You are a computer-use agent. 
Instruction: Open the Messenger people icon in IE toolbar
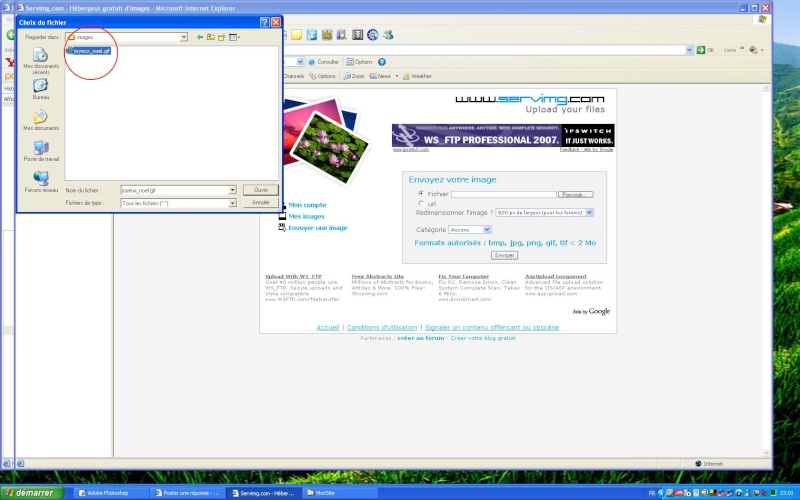tap(388, 35)
